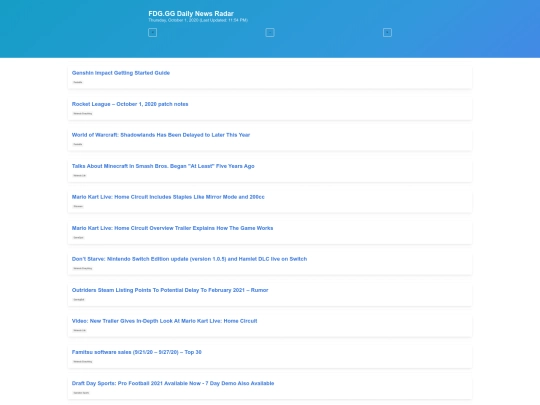Click source tag under Mirror Mode and 200cc headline

[78, 206]
